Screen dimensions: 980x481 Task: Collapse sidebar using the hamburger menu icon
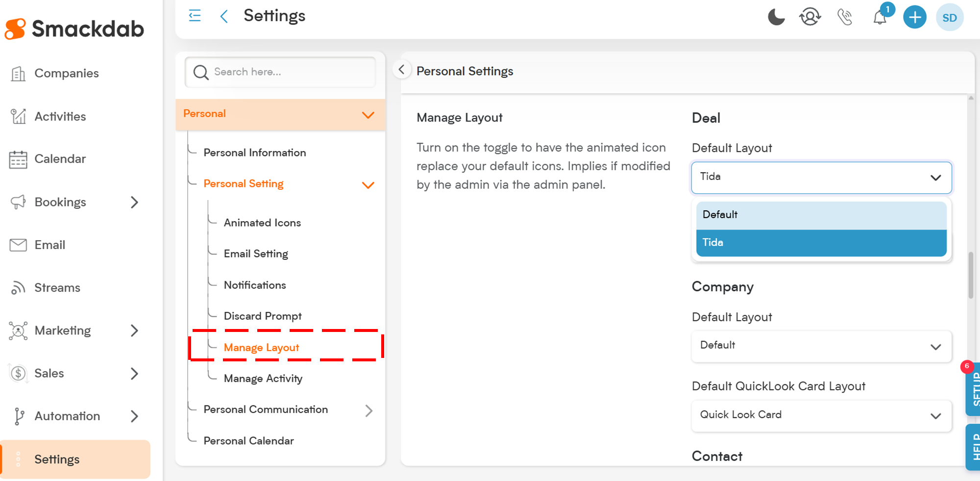tap(195, 16)
